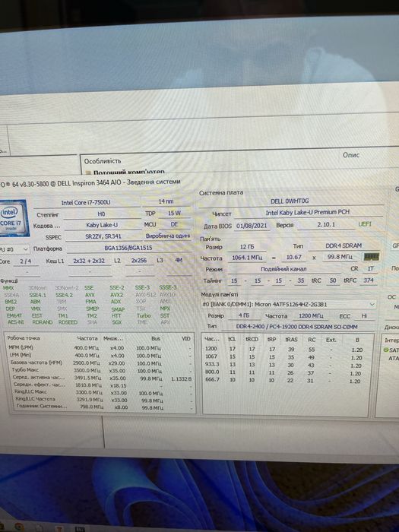Click the 2x256 L2 cache value
The height and width of the screenshot is (532, 399).
click(x=139, y=261)
